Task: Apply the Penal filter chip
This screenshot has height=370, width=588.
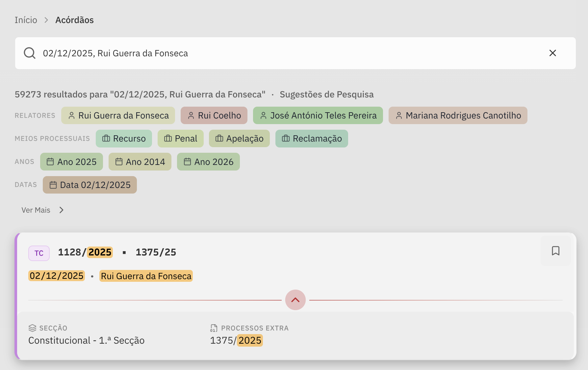Action: point(181,139)
